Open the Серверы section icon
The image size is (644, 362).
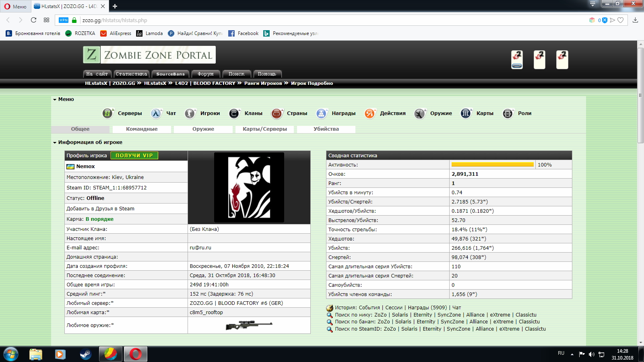[x=107, y=113]
